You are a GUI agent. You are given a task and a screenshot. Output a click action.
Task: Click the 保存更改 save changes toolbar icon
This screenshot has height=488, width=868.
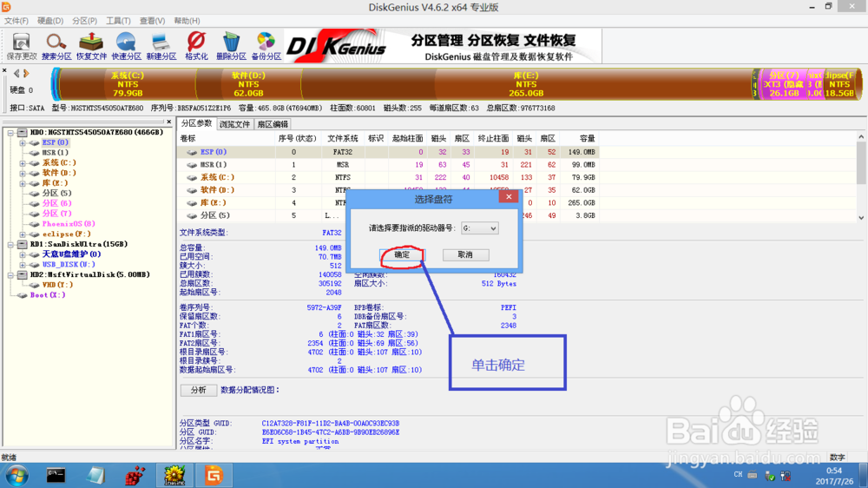[x=22, y=46]
